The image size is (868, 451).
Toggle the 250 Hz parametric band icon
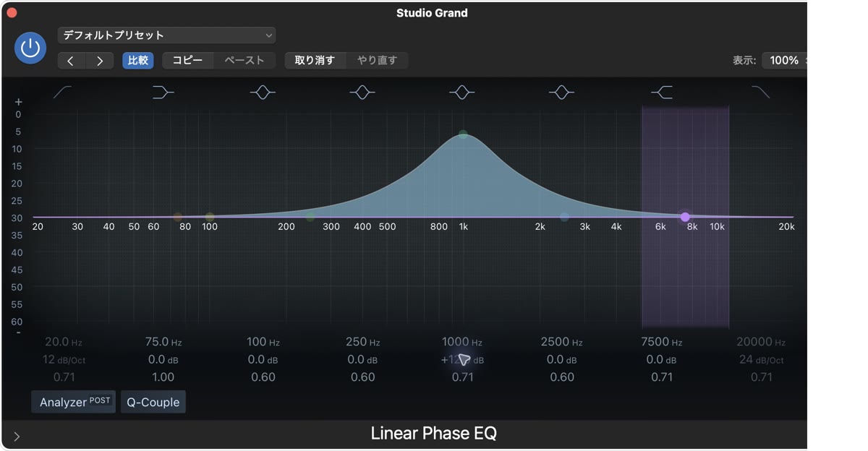(x=362, y=92)
